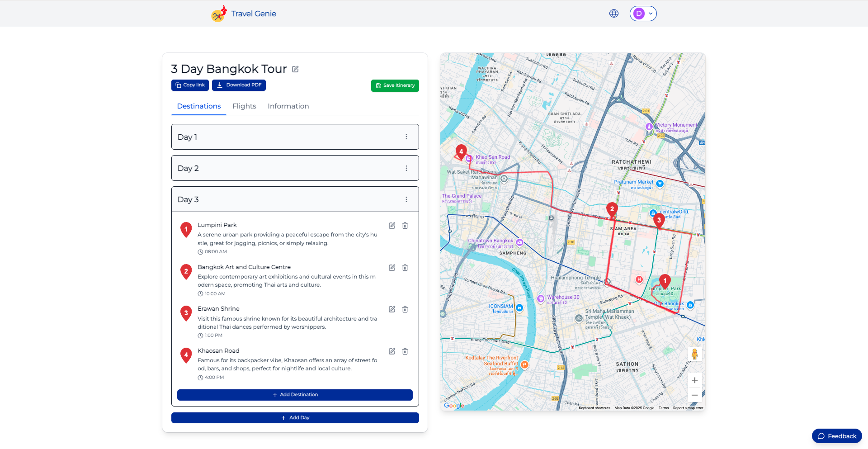This screenshot has height=449, width=868.
Task: Open Day 2 options menu
Action: (x=406, y=168)
